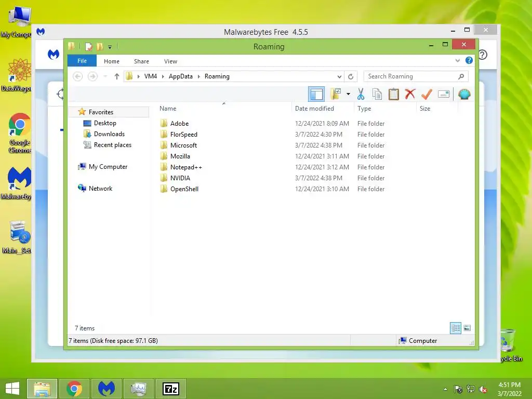Click the Back navigation arrow
The image size is (532, 399).
tap(78, 76)
